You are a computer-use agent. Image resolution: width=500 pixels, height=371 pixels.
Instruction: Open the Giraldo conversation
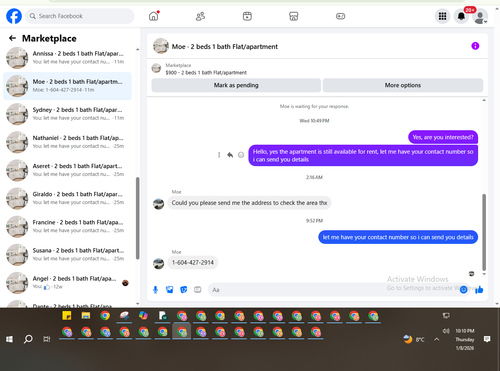[x=67, y=198]
